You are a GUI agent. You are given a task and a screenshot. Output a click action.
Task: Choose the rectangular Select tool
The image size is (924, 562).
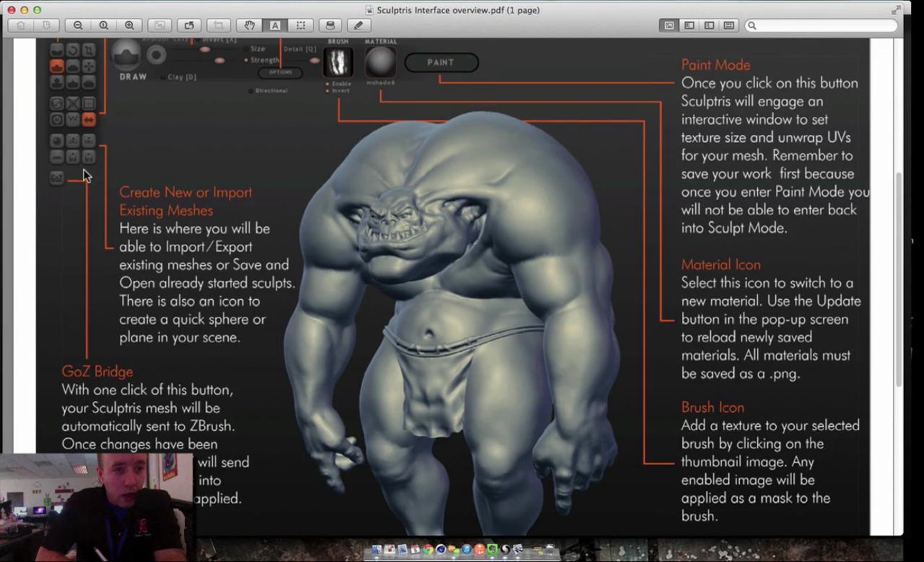pyautogui.click(x=301, y=25)
